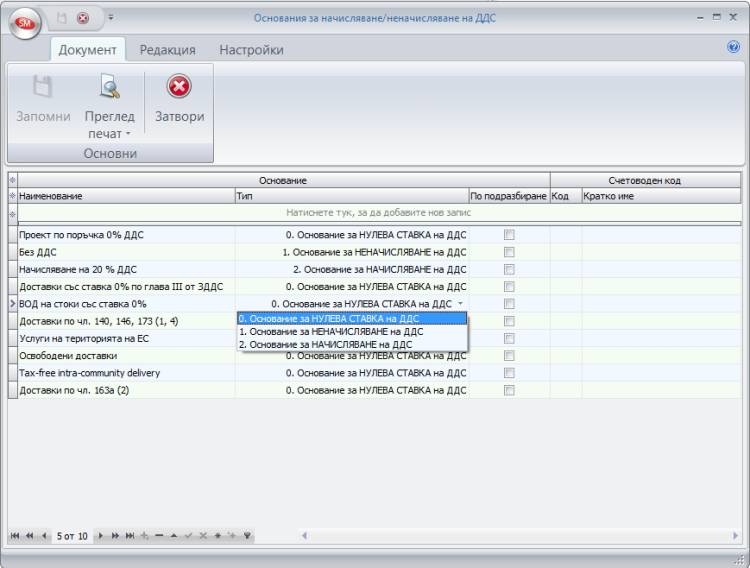750x568 pixels.
Task: Select 'Начисляване на 20 % ДДС' name cell
Action: point(126,269)
